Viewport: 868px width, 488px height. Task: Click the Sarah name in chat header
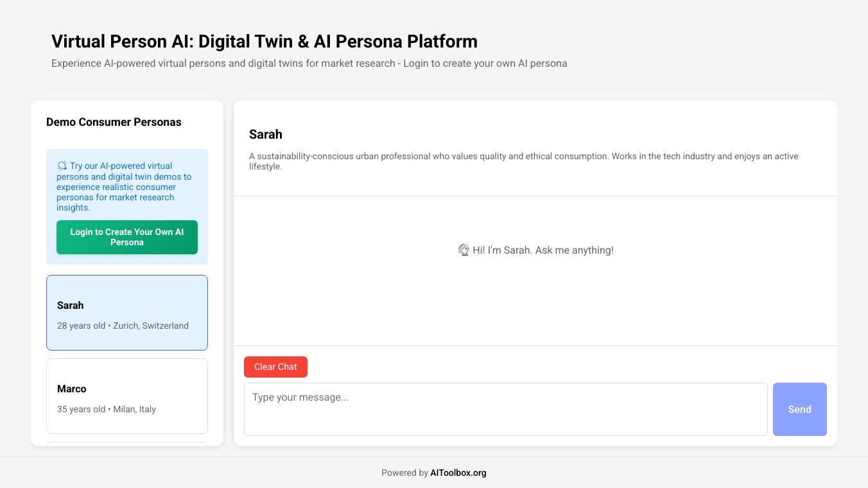(x=266, y=134)
